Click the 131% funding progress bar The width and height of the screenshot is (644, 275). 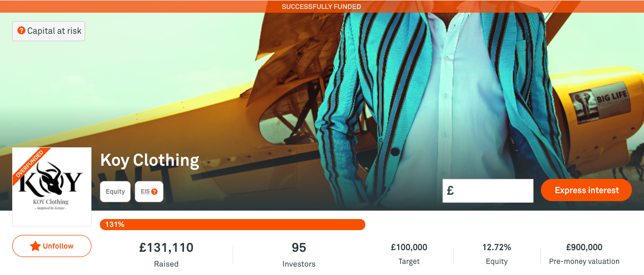pyautogui.click(x=233, y=225)
